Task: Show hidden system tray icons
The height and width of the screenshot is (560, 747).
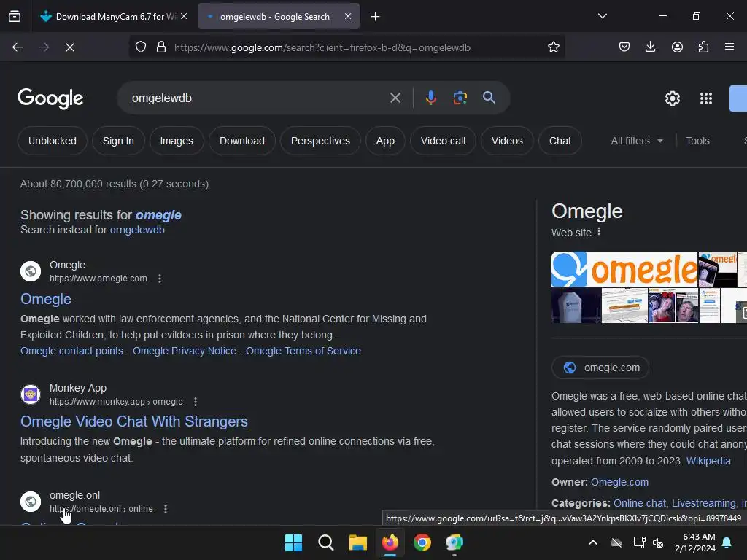Action: 593,542
